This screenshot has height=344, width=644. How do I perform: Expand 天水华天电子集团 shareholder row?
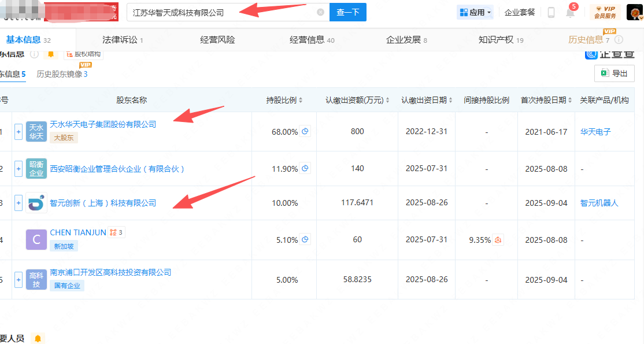coord(18,131)
